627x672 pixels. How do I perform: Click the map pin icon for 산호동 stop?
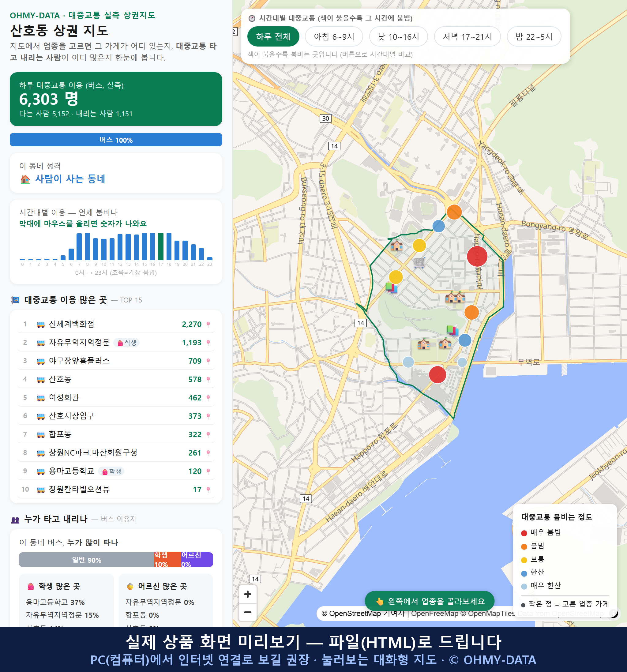click(208, 379)
